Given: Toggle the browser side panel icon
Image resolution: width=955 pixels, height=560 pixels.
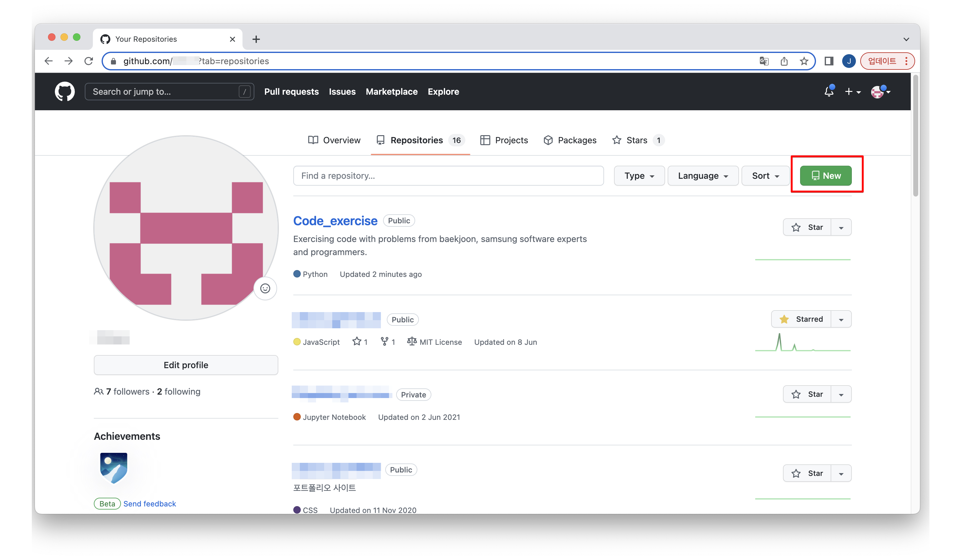Looking at the screenshot, I should pyautogui.click(x=829, y=61).
